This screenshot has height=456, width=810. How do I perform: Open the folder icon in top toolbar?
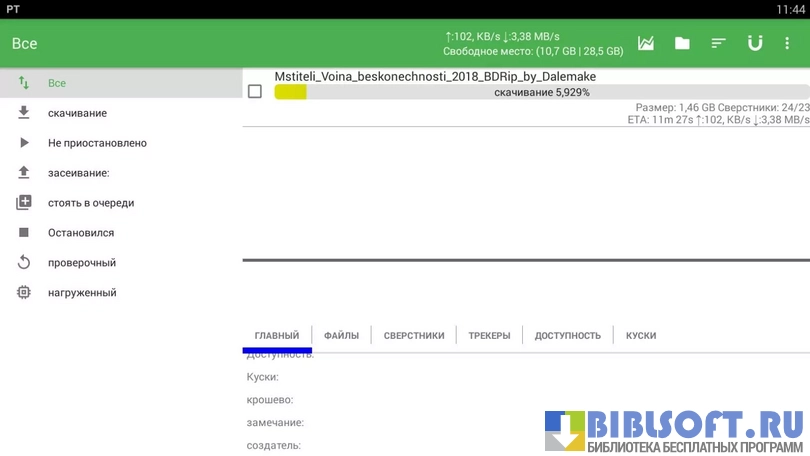coord(682,43)
